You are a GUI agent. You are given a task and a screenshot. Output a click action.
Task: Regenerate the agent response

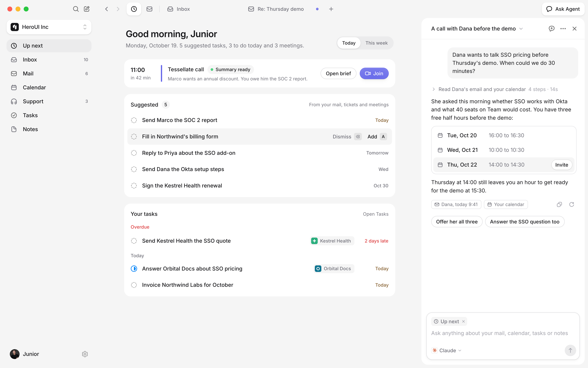click(x=571, y=204)
